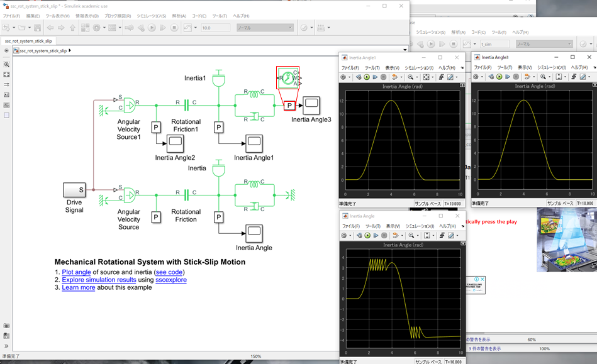Click the Run simulation icon in Simulink toolbar

[x=152, y=27]
